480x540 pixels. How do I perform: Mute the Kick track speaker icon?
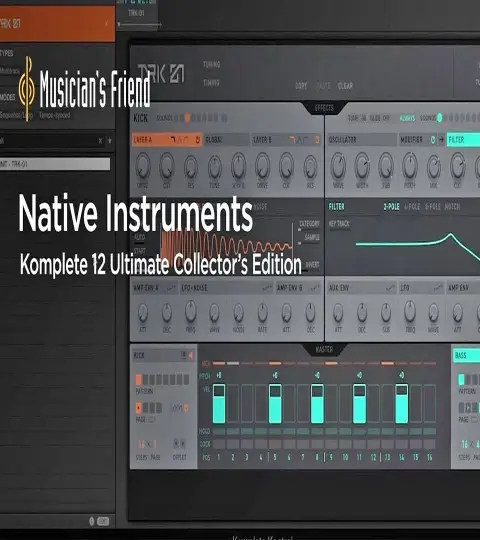click(191, 355)
